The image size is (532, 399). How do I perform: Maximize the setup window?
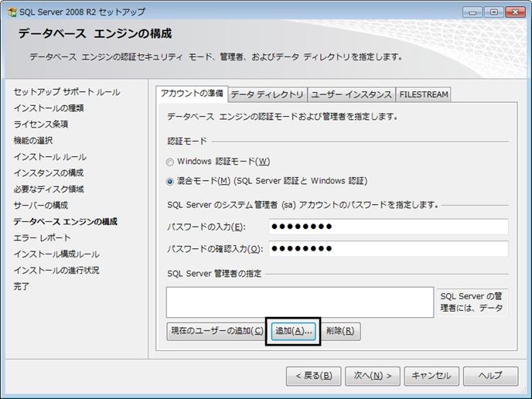(494, 12)
